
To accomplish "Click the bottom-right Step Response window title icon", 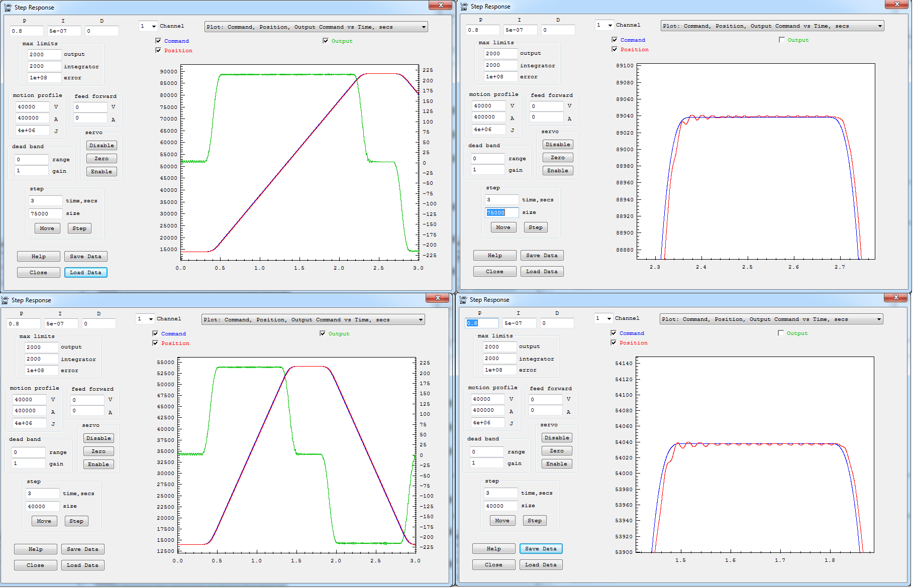I will point(463,300).
